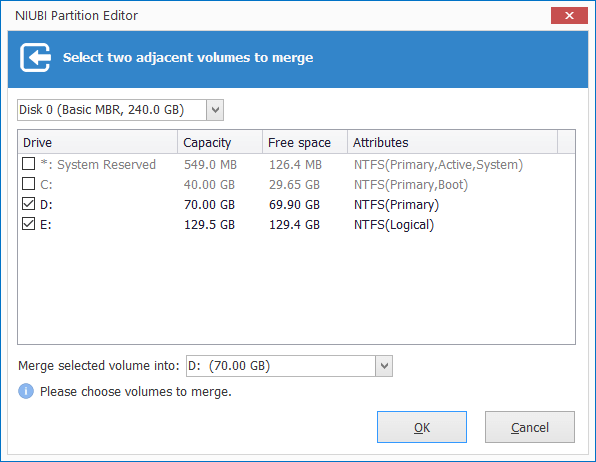Sort by the Capacity column header
The width and height of the screenshot is (596, 462).
[220, 143]
